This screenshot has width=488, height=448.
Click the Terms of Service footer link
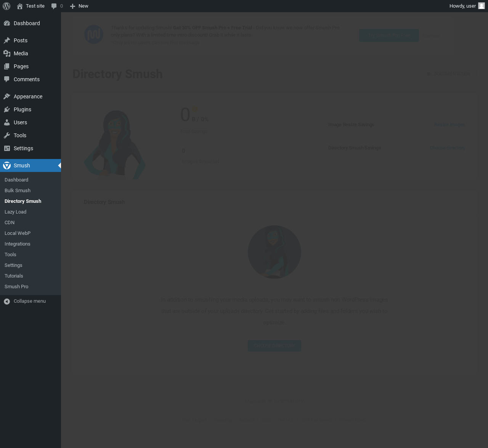point(317,420)
